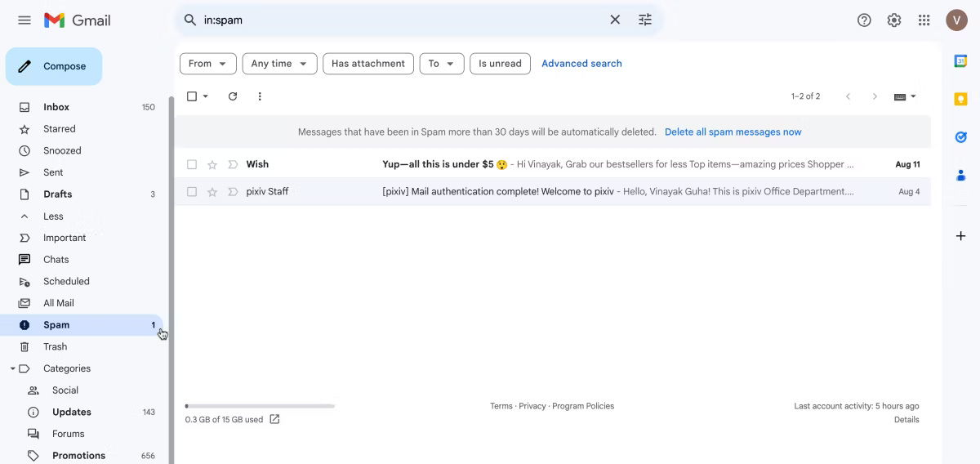The width and height of the screenshot is (980, 464).
Task: Get add-ons with the plus icon
Action: (961, 236)
